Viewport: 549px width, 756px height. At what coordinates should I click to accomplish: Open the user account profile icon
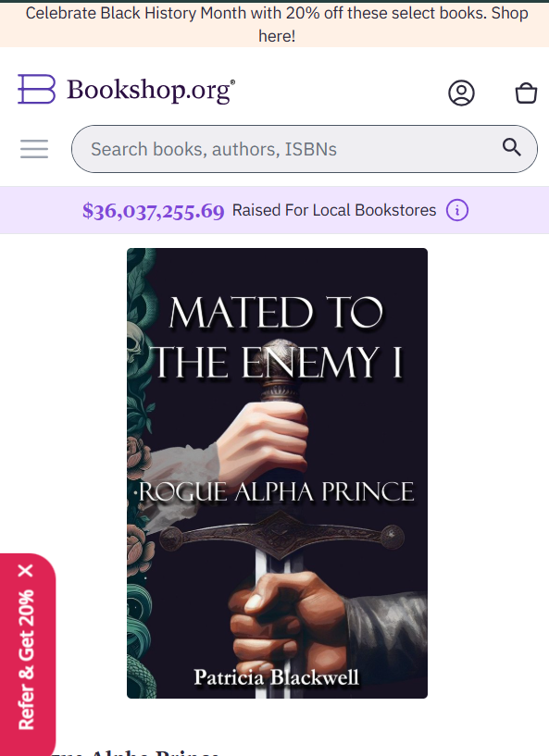[461, 93]
